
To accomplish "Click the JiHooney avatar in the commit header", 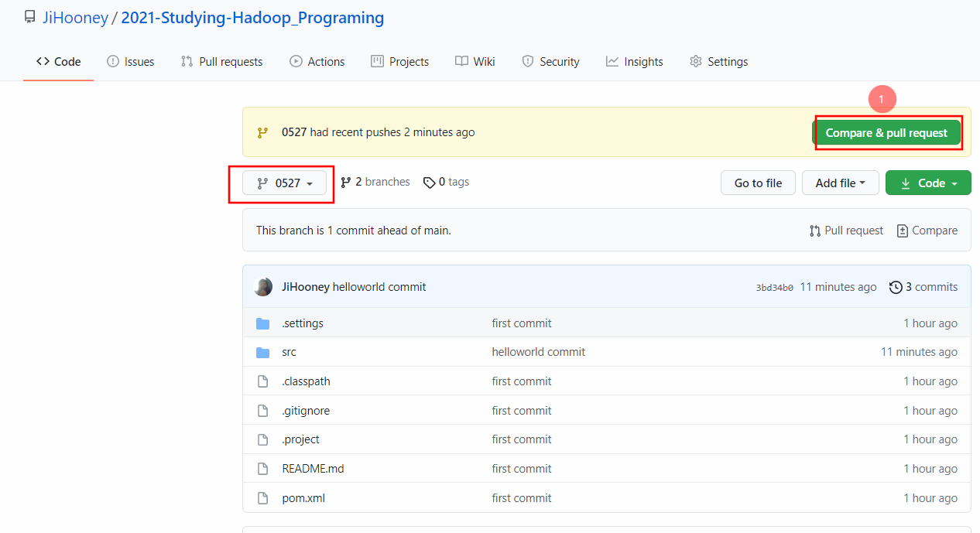I will pos(263,287).
